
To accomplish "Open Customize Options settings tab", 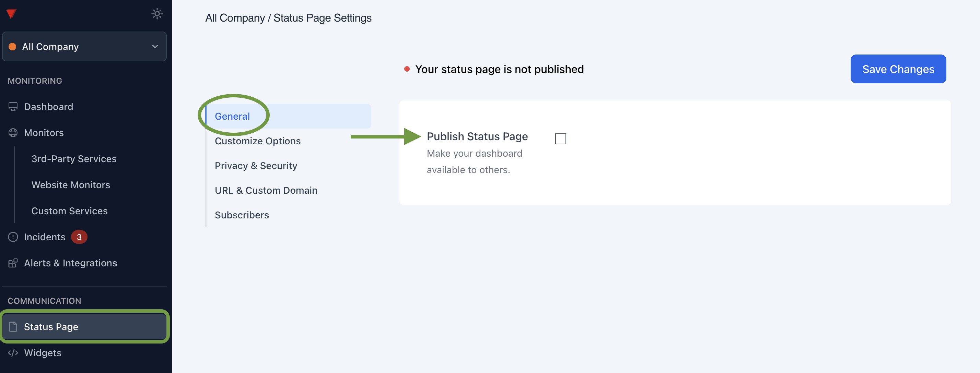I will 258,141.
